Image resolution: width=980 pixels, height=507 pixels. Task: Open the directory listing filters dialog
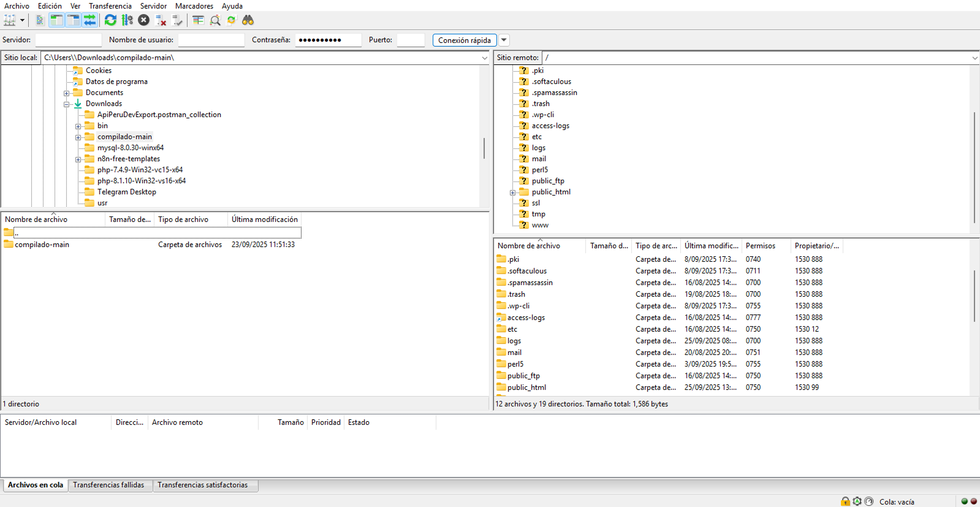click(198, 20)
